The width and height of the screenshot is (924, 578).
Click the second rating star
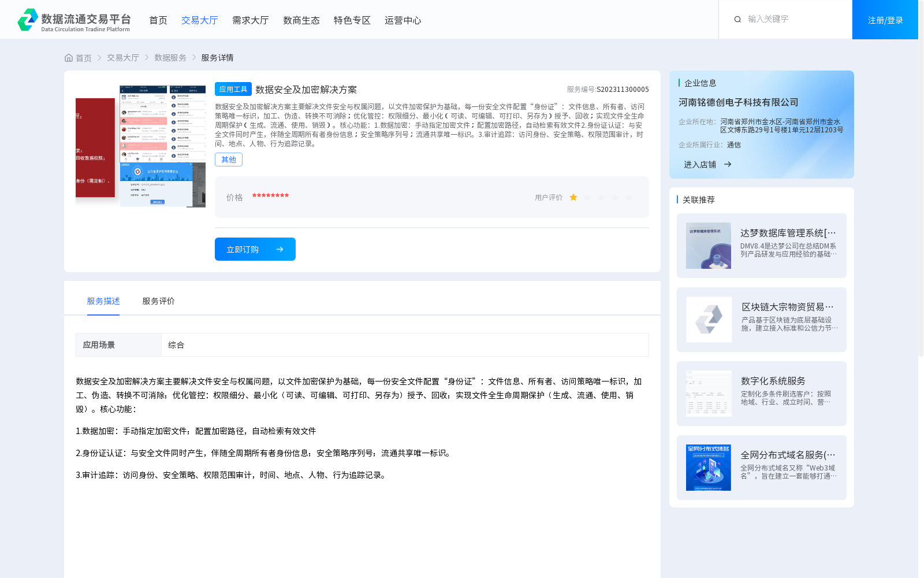587,197
